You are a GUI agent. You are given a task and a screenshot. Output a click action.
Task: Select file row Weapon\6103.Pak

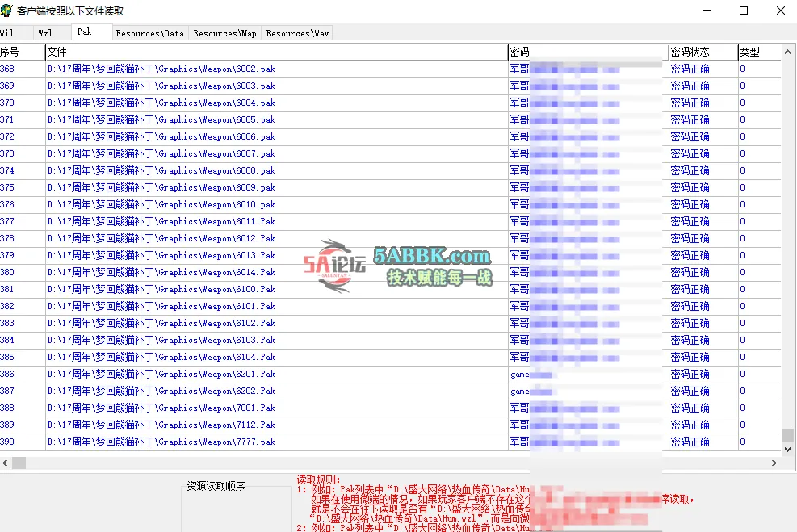pos(390,340)
